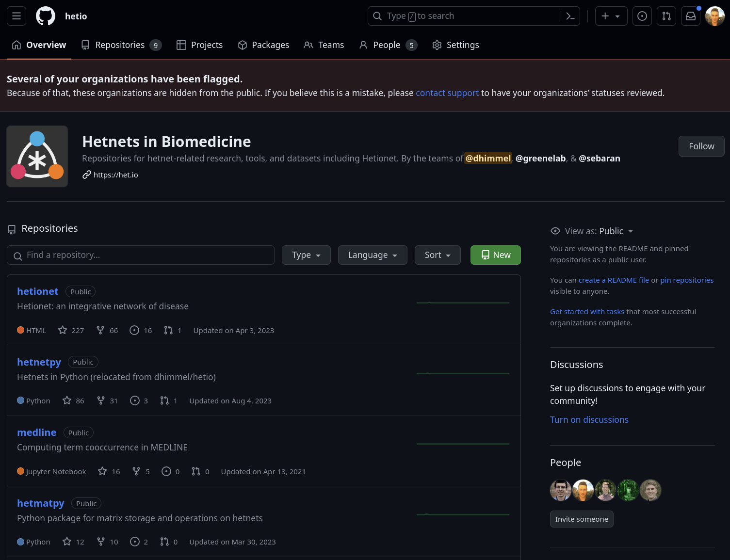Open hetionet's 1 pull request
730x560 pixels.
173,330
